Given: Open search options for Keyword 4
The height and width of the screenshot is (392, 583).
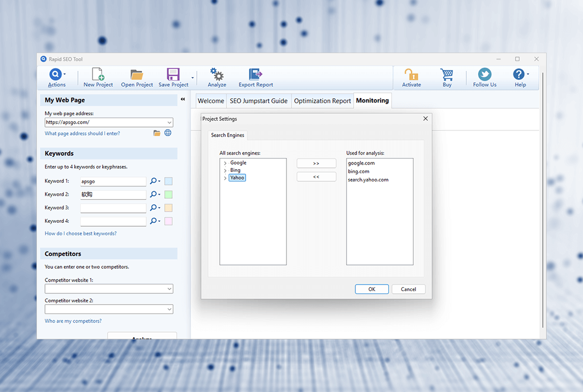Looking at the screenshot, I should click(155, 221).
